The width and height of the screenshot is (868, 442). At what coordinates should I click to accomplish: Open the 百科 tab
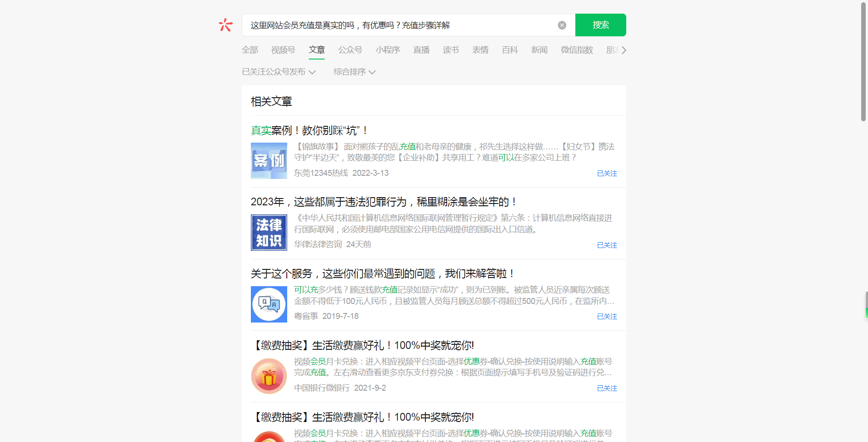510,50
